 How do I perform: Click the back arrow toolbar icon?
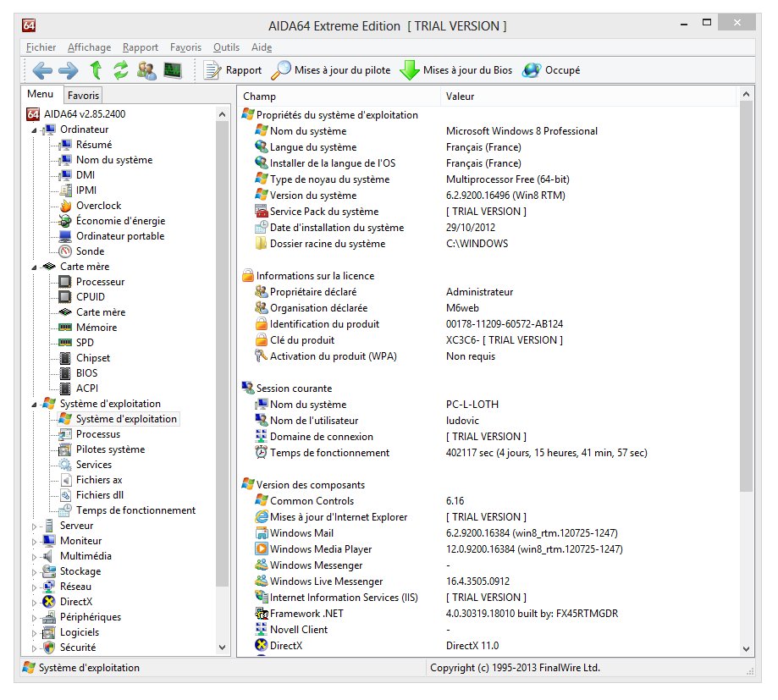tap(42, 70)
